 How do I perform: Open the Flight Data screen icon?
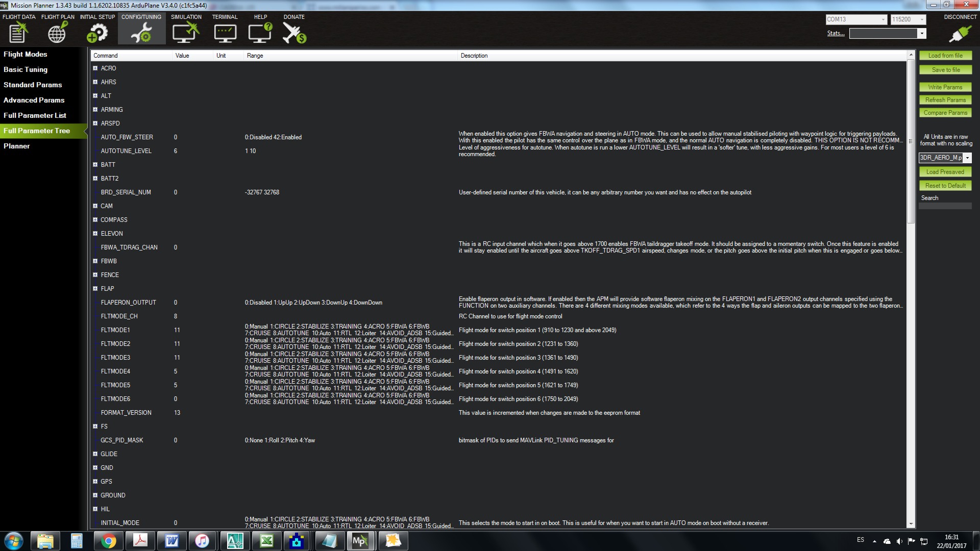[x=18, y=33]
